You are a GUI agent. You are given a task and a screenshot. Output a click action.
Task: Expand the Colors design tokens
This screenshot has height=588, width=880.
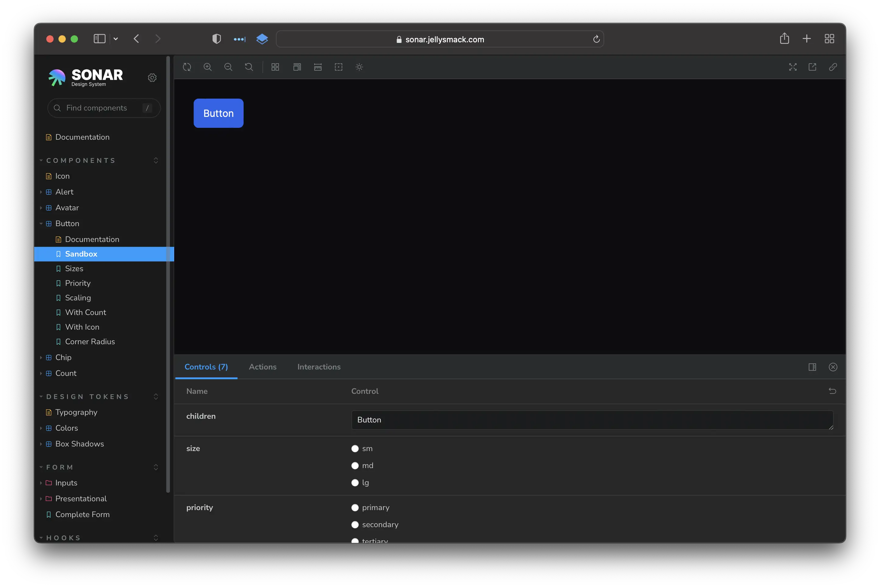click(x=41, y=428)
